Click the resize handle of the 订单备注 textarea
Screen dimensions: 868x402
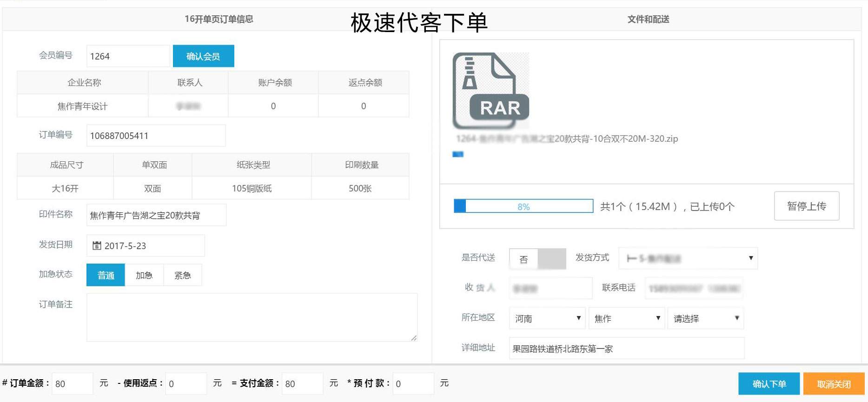click(414, 338)
